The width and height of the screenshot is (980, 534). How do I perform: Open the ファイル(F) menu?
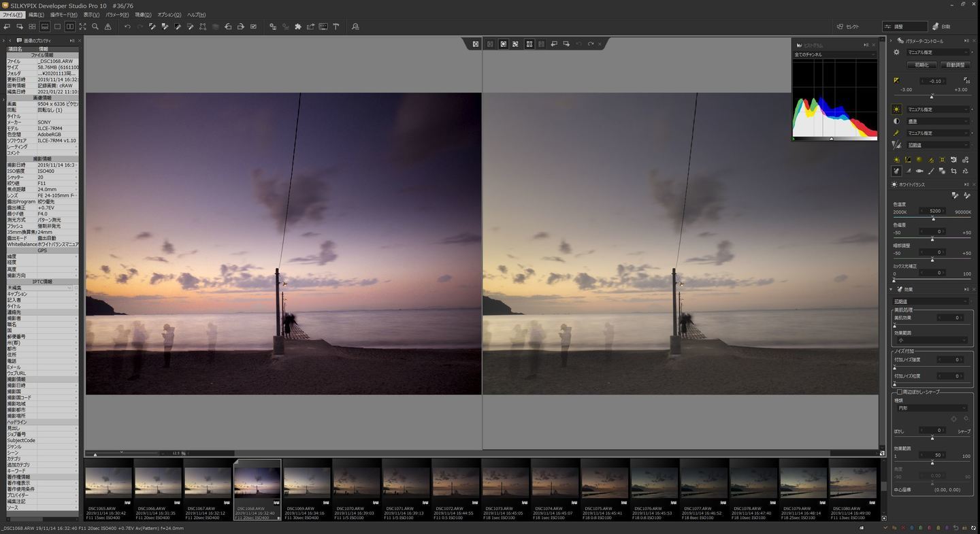(x=12, y=14)
